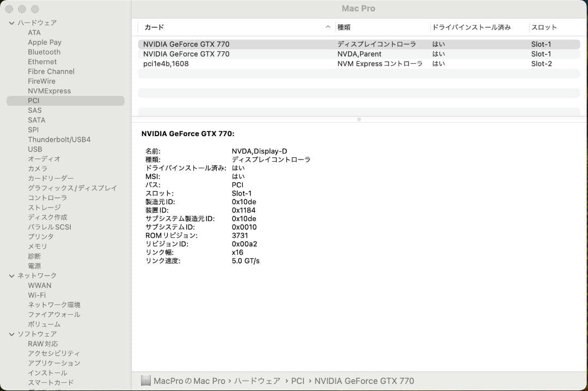
Task: Click ハードウェア in the path bar
Action: tap(257, 381)
